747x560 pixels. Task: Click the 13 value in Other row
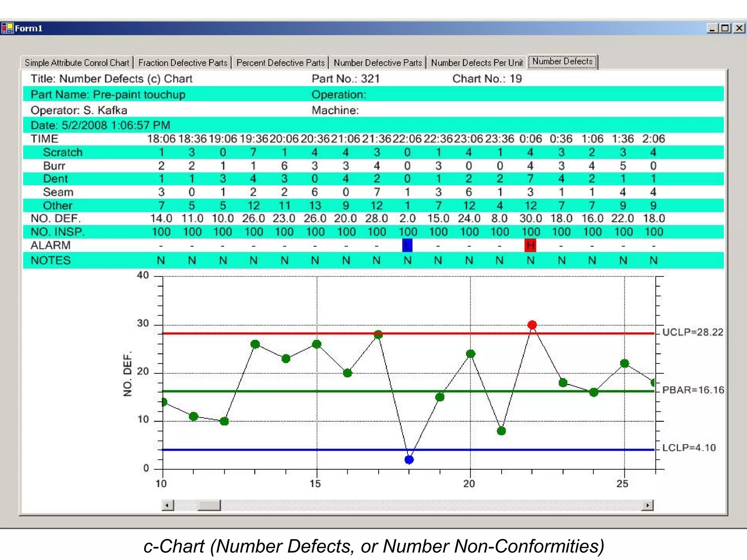(315, 206)
